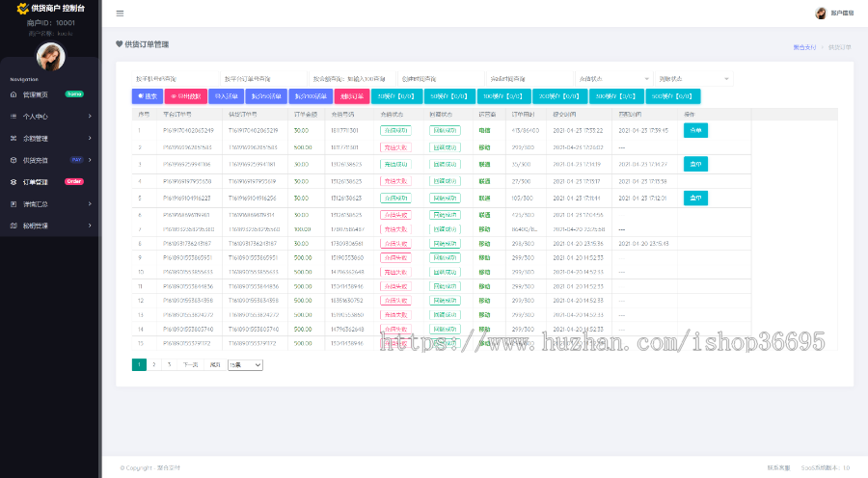Screen dimensions: 868x478
Task: Open the 充值状态 filter dropdown
Action: (x=610, y=78)
